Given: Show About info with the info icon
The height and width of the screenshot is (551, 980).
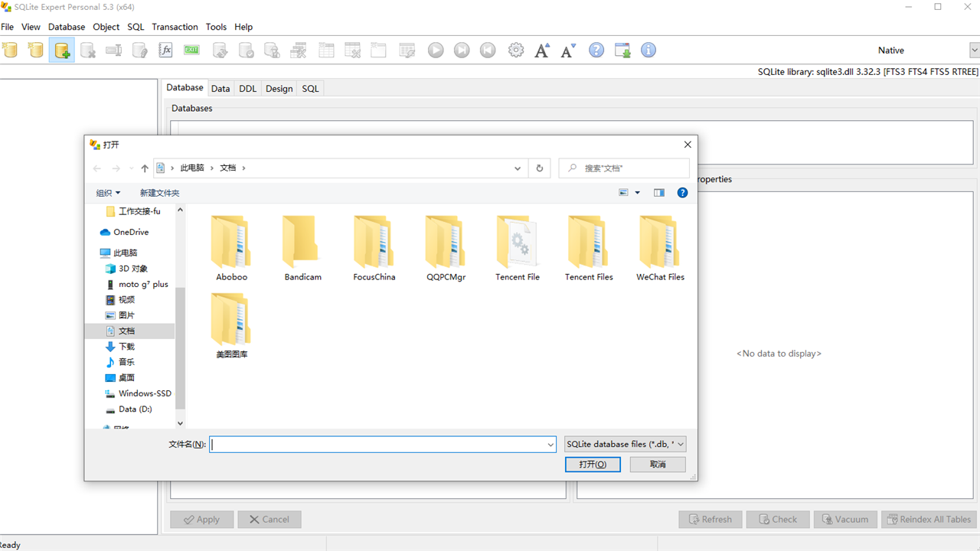Looking at the screenshot, I should tap(648, 50).
